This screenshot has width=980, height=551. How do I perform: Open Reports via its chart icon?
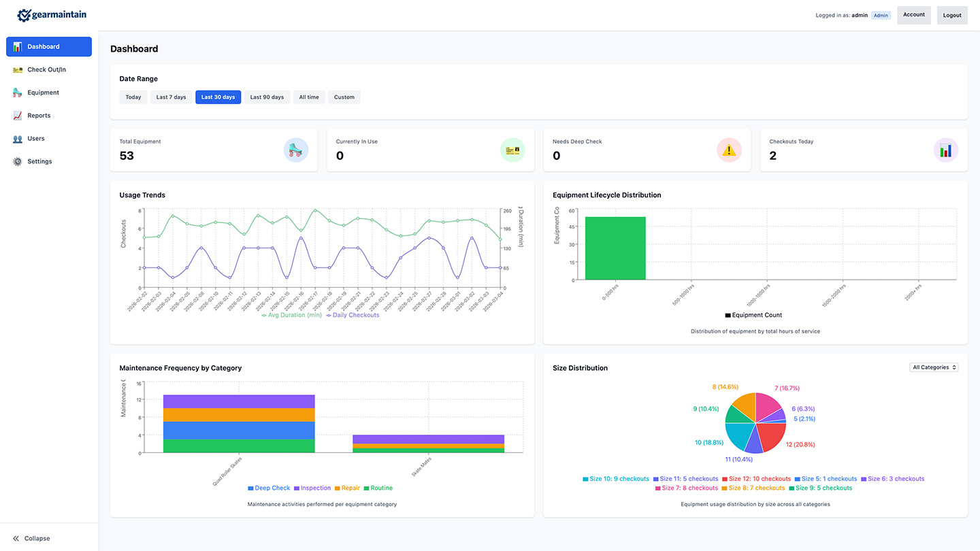tap(16, 115)
